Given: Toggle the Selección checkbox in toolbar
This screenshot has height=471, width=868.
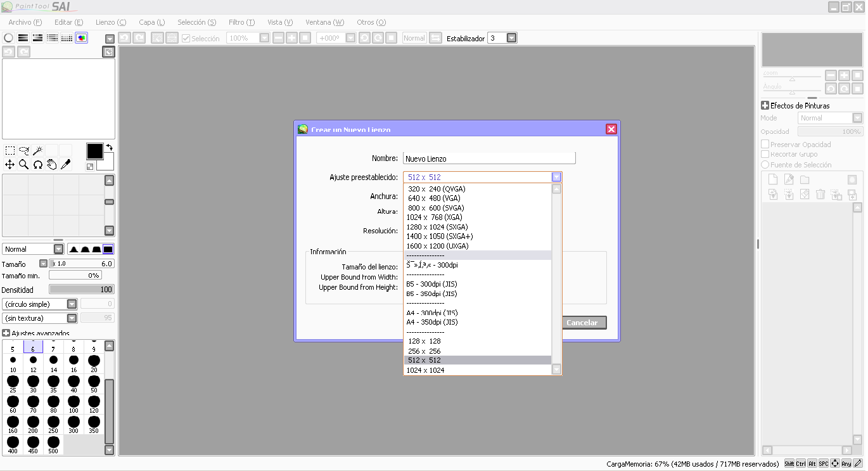Looking at the screenshot, I should 186,38.
